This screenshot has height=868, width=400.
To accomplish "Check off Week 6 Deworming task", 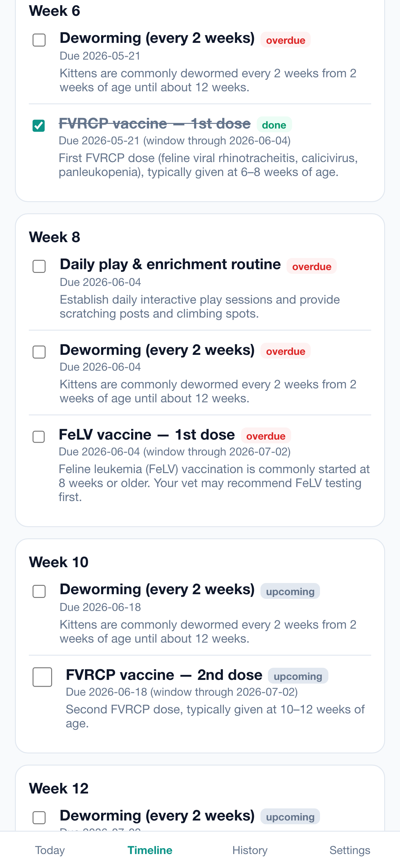I will [x=39, y=40].
